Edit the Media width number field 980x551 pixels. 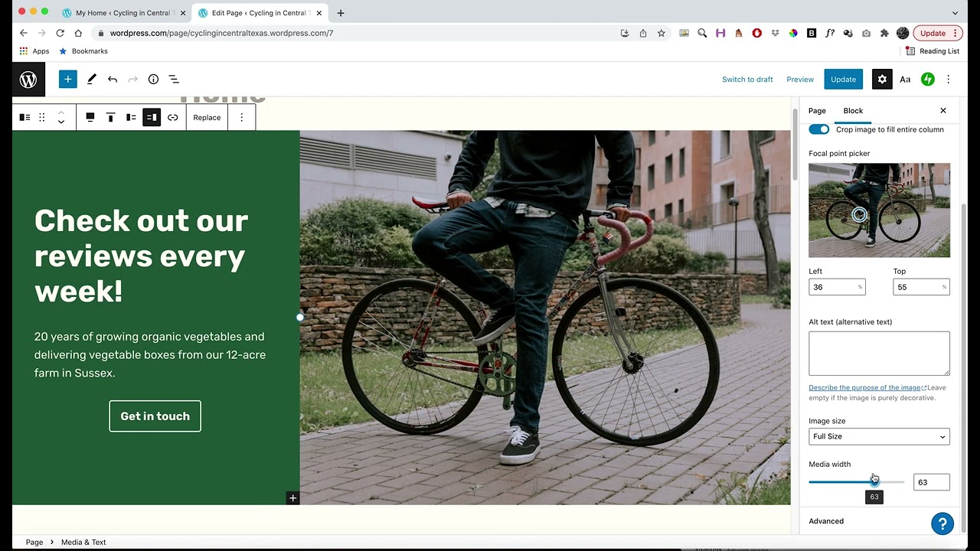pyautogui.click(x=931, y=482)
